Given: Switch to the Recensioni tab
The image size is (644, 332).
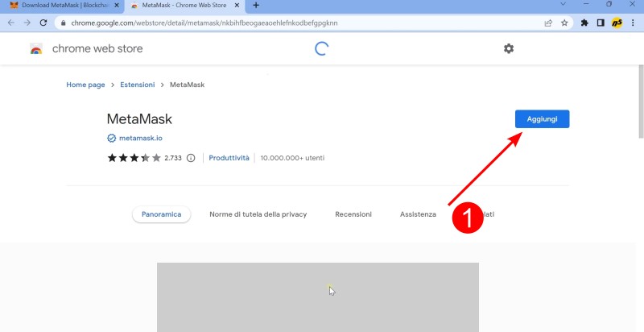Looking at the screenshot, I should tap(353, 214).
